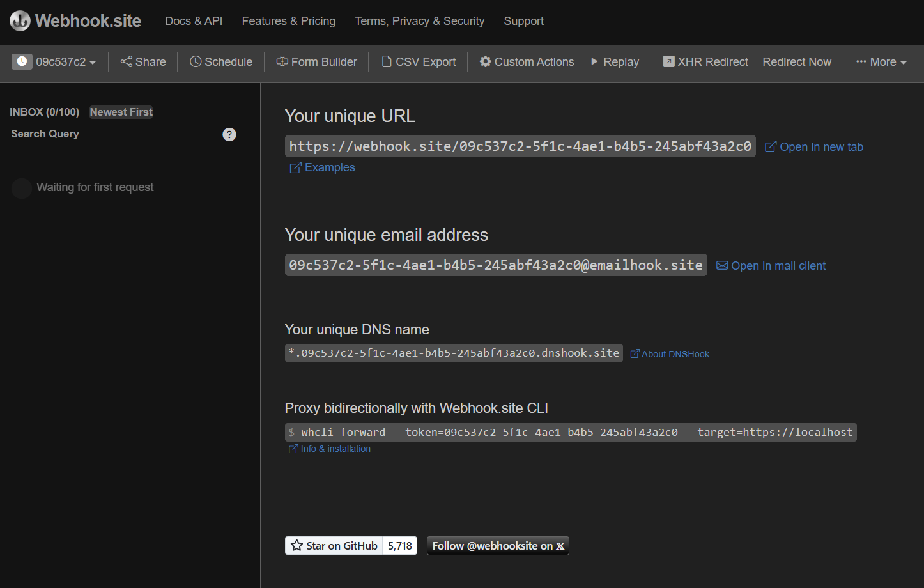Click the search help question mark icon

229,134
